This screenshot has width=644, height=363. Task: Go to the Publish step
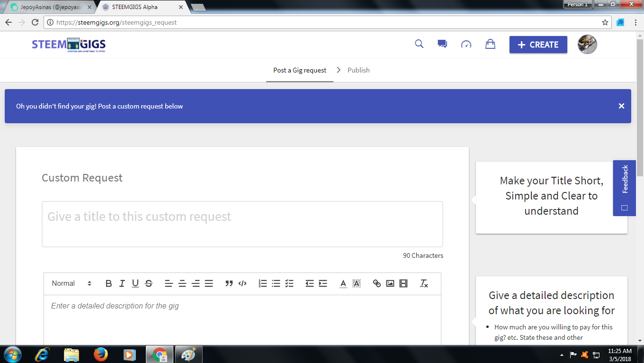pyautogui.click(x=358, y=70)
